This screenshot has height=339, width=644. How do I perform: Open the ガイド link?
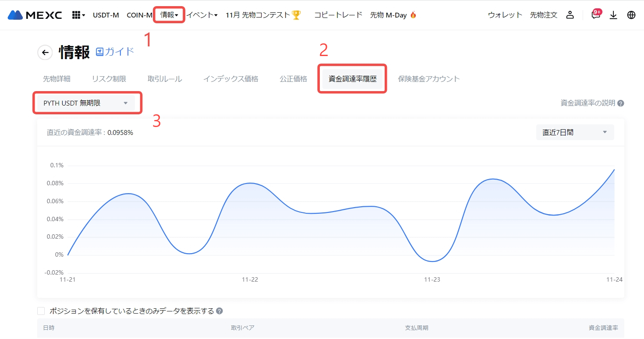(x=115, y=52)
